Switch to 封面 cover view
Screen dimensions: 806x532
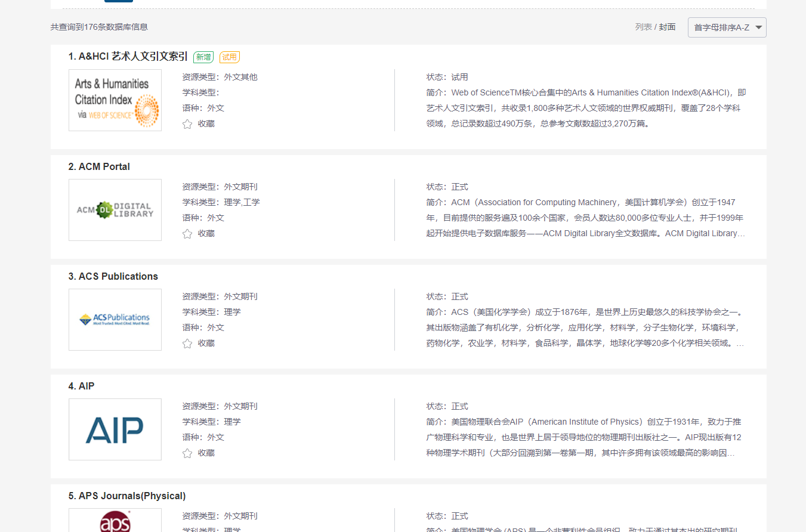point(667,27)
